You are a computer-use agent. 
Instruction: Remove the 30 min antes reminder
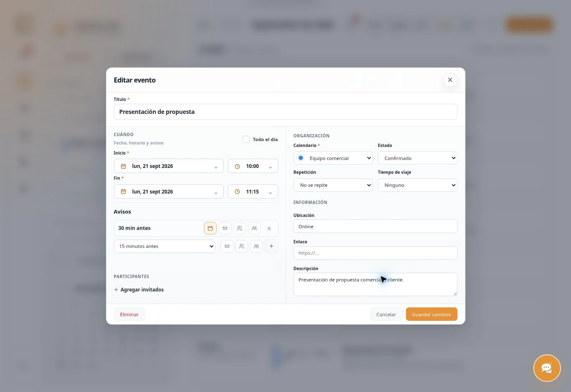pyautogui.click(x=269, y=228)
